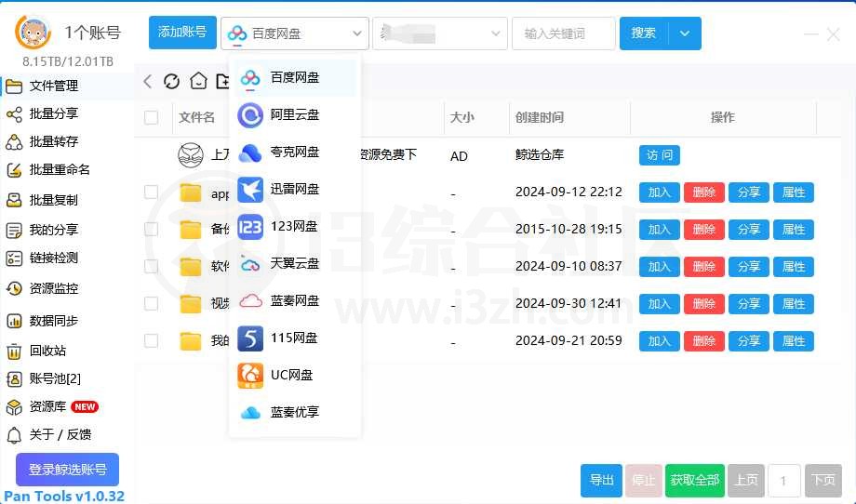The image size is (856, 504).
Task: Choose 123网盘 in the dropdown list
Action: tap(295, 226)
